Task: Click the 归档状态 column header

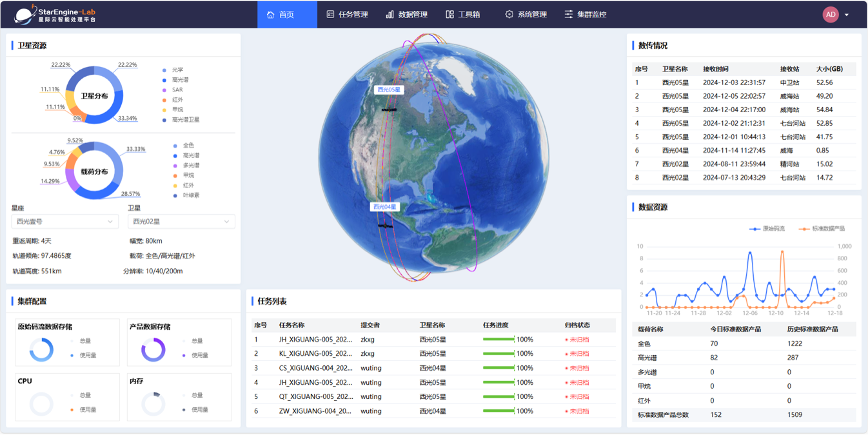Action: click(x=577, y=325)
